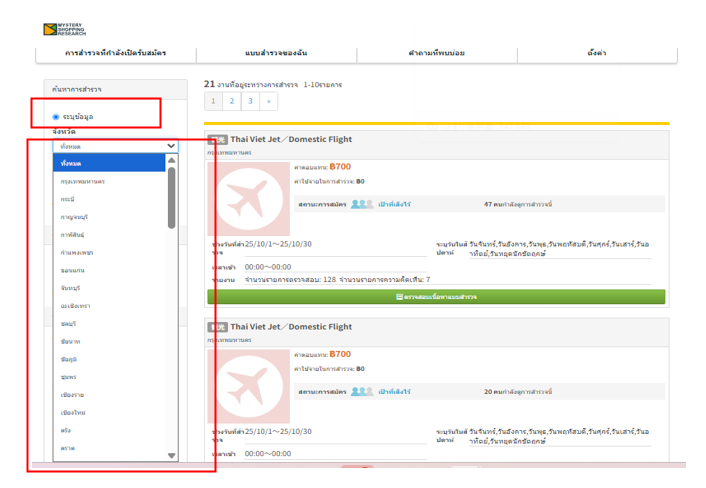Collapse the จังหวัด province dropdown
Screen dimensions: 706x488
(x=116, y=146)
